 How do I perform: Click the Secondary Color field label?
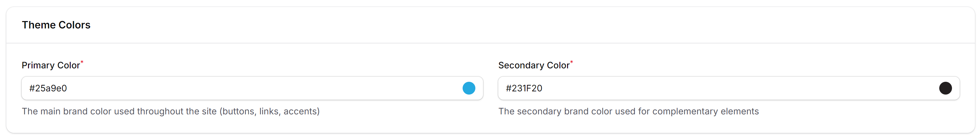pos(534,65)
